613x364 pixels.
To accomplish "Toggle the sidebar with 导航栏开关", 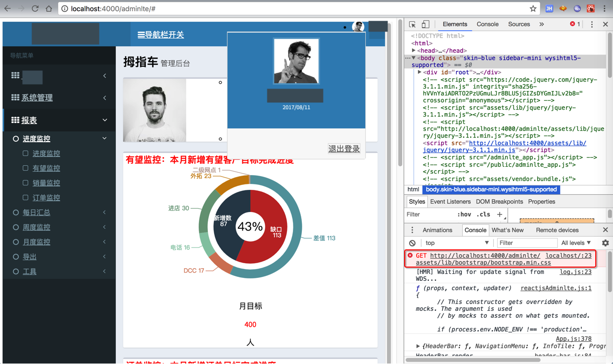I will [161, 34].
